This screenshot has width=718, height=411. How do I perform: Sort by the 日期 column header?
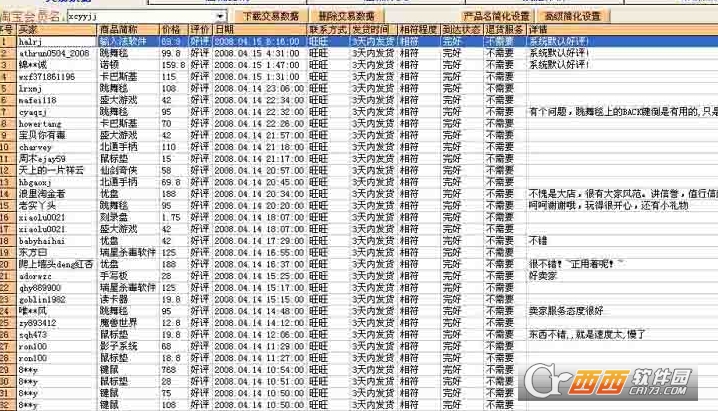[259, 30]
